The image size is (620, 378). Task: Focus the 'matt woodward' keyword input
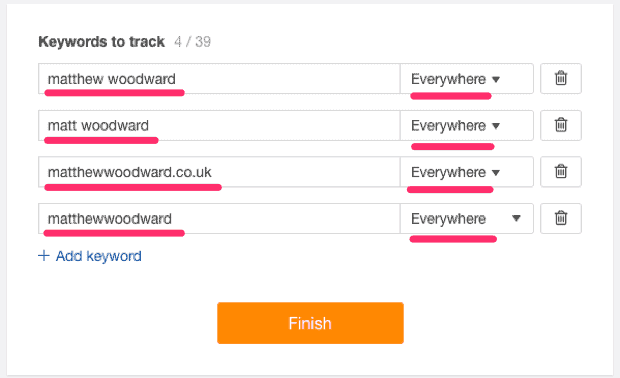click(x=219, y=125)
